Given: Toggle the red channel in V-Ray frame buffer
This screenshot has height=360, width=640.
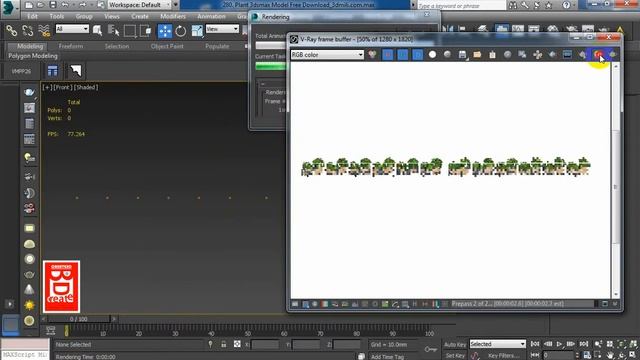Looking at the screenshot, I should [388, 54].
